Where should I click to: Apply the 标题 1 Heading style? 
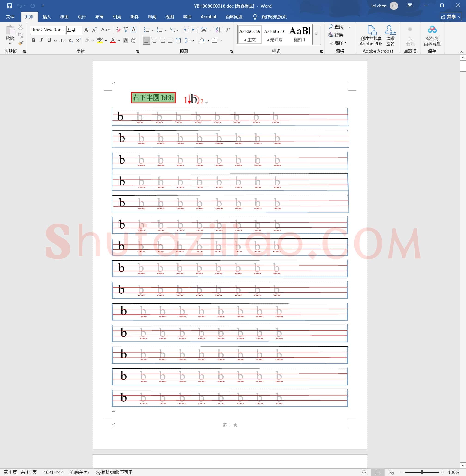pyautogui.click(x=300, y=34)
